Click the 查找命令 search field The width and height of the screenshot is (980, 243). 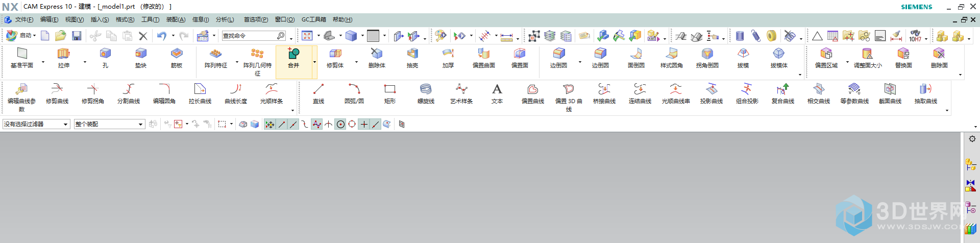click(x=254, y=36)
